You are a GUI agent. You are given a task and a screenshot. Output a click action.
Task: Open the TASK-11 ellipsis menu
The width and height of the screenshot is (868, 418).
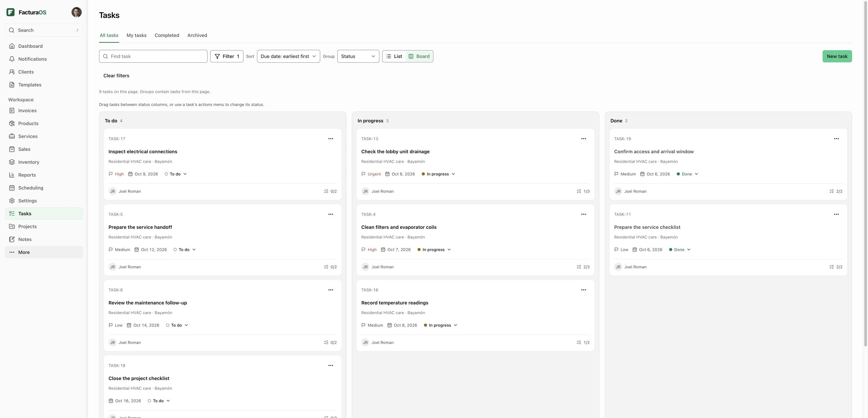pos(836,214)
